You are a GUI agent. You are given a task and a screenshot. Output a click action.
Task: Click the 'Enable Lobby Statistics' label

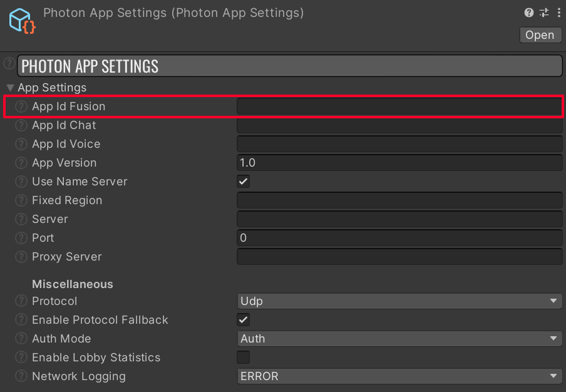pyautogui.click(x=96, y=358)
